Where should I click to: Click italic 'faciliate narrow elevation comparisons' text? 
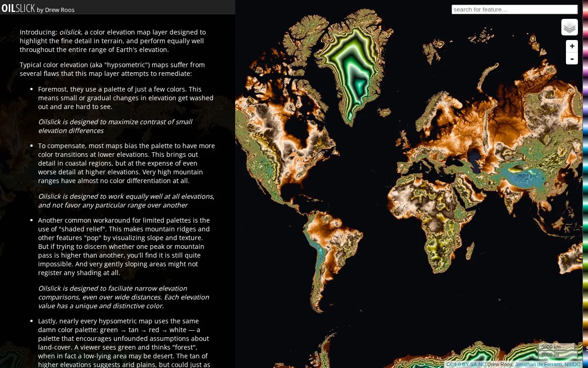(124, 297)
